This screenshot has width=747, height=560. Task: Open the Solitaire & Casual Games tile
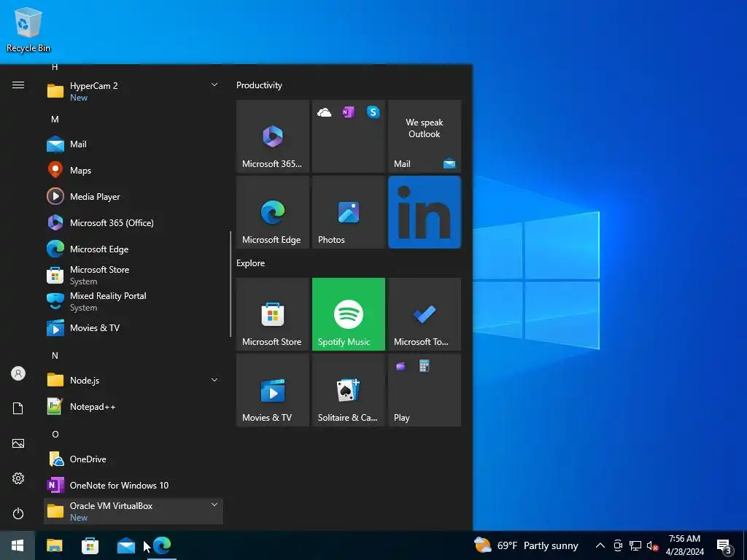[x=348, y=390]
